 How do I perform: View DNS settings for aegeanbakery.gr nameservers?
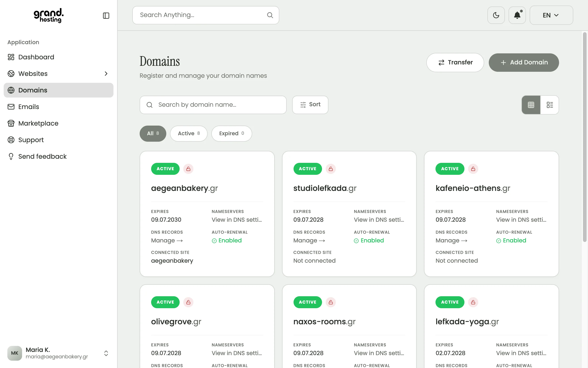coord(237,220)
